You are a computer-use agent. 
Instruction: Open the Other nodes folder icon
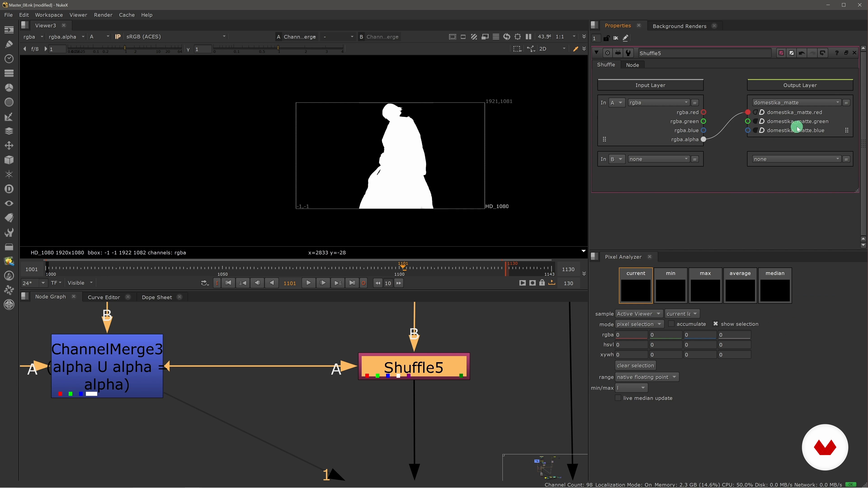pos(9,247)
